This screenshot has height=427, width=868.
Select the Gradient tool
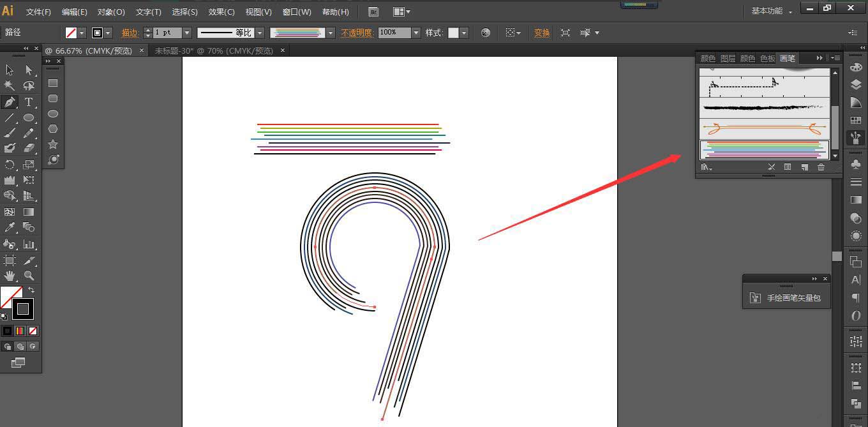tap(29, 212)
